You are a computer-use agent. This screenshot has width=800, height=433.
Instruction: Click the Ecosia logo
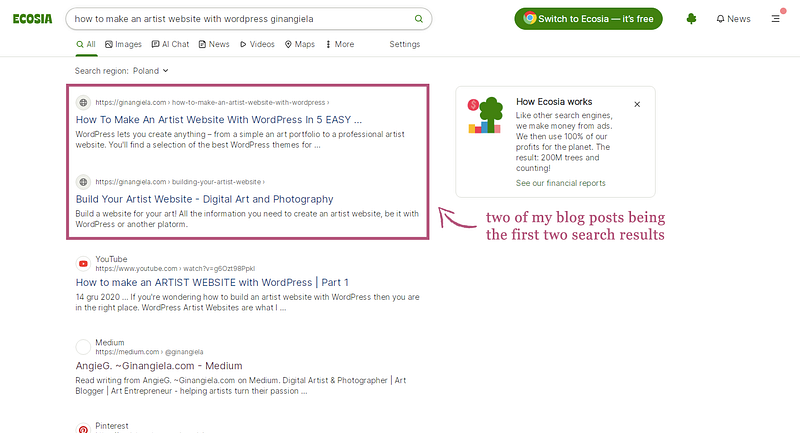(33, 19)
